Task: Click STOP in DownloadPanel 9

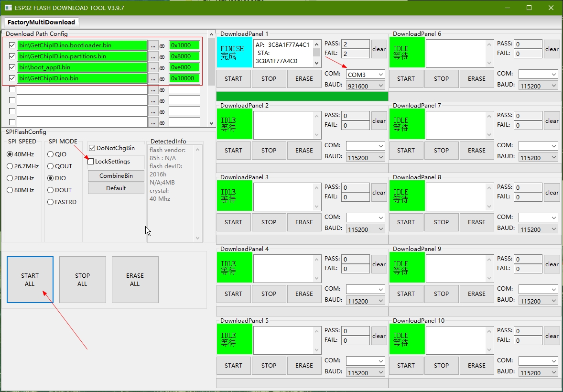Action: coord(441,294)
